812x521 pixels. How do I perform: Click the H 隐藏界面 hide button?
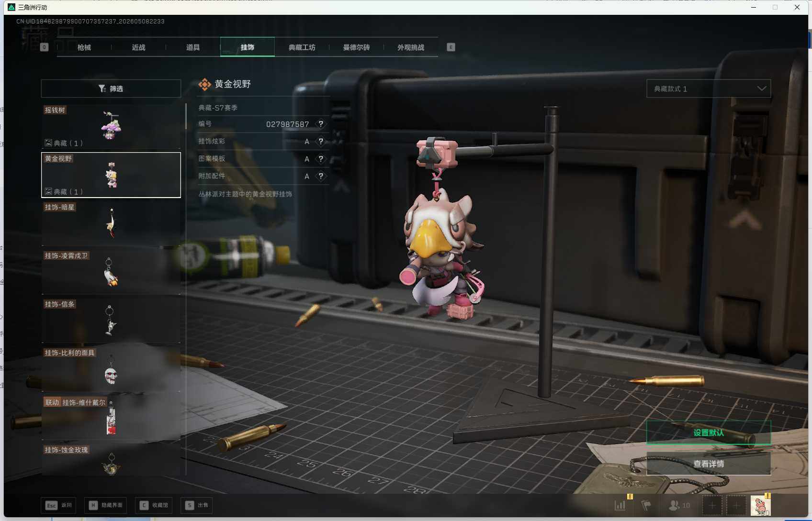pyautogui.click(x=106, y=505)
